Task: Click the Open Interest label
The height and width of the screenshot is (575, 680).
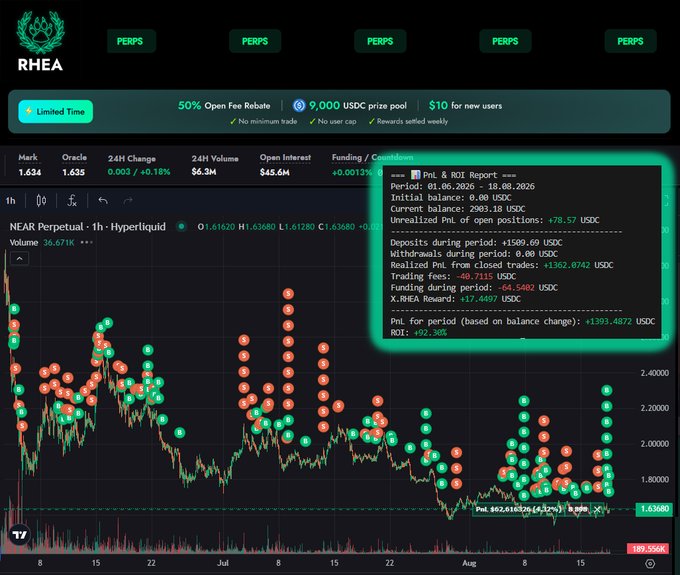Action: pos(285,157)
